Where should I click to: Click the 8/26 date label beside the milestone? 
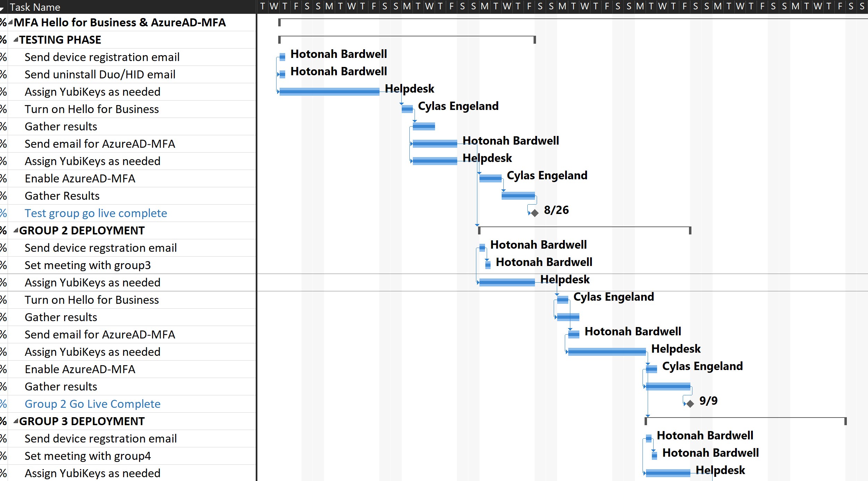(x=556, y=210)
